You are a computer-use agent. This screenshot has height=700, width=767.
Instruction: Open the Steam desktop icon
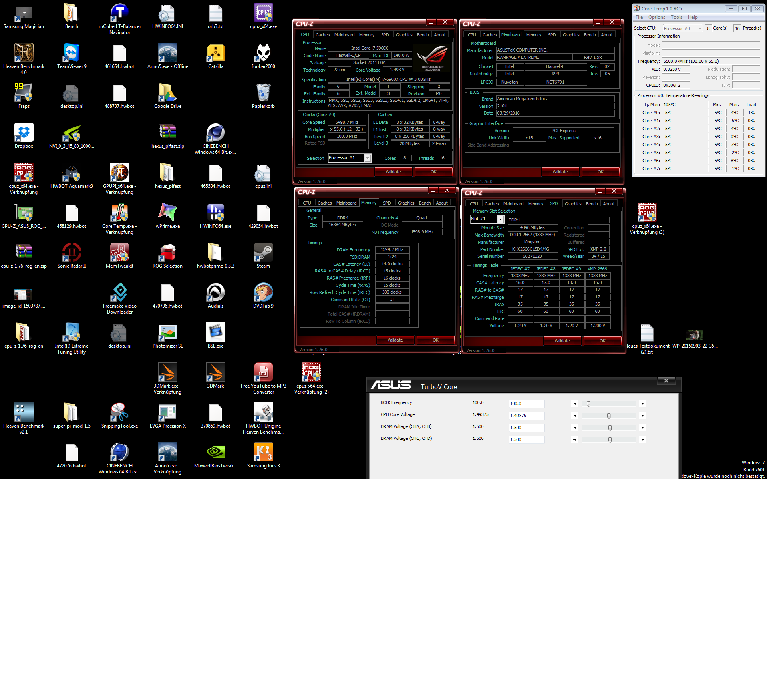point(263,256)
